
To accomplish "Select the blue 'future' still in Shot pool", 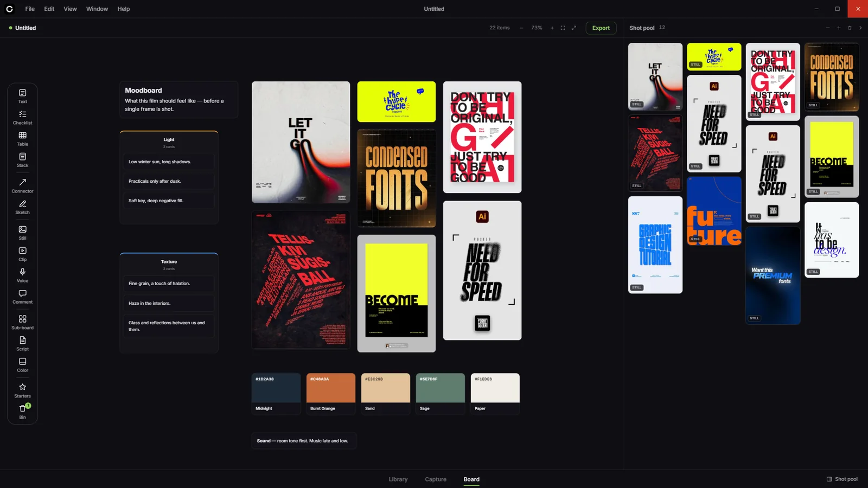I will [714, 211].
